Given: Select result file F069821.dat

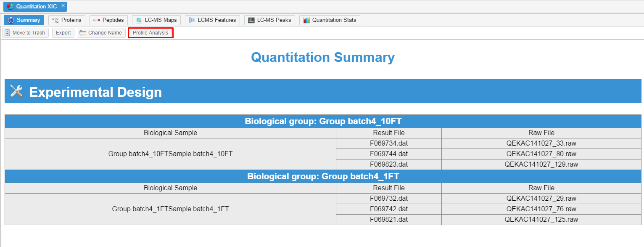Looking at the screenshot, I should 388,220.
